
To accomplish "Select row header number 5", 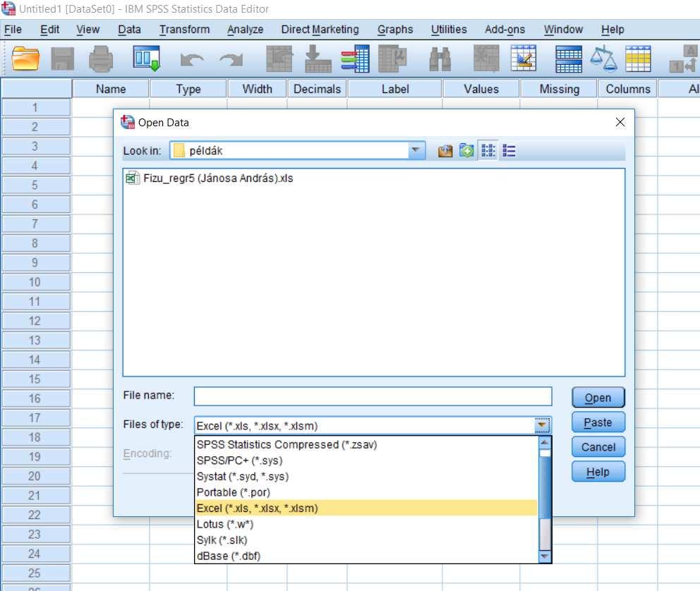I will click(35, 185).
